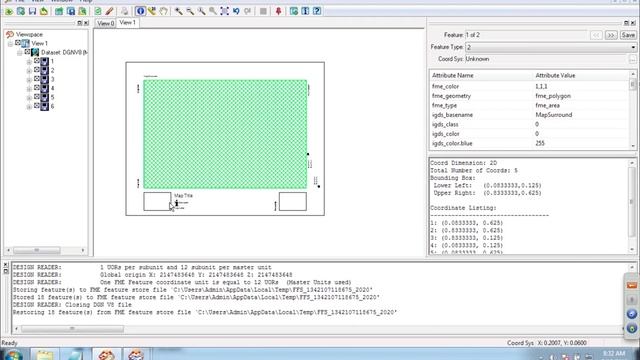The width and height of the screenshot is (640, 360).
Task: Click the Coord Sys ellipsis button
Action: [632, 60]
